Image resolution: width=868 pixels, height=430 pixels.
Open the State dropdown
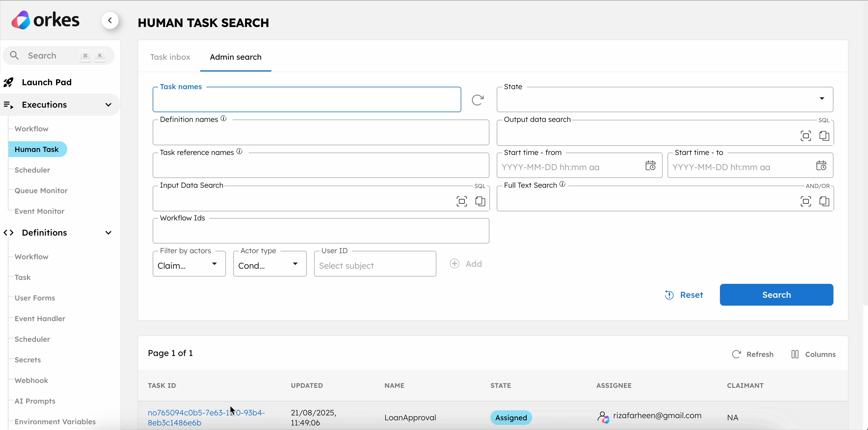tap(665, 99)
